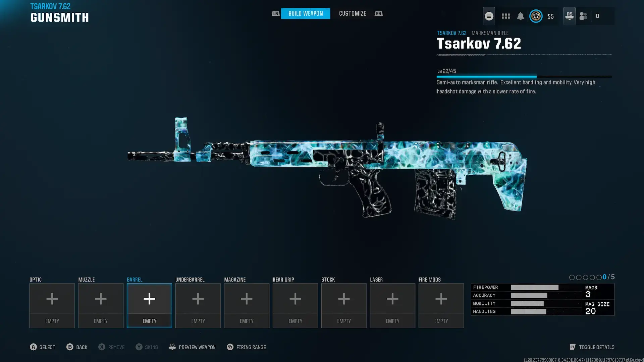The height and width of the screenshot is (362, 644).
Task: Open the grid apps menu icon
Action: [505, 16]
